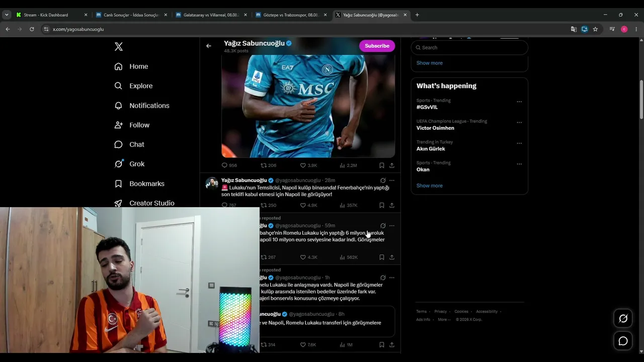View analytics of the 2.2M views post

(348, 165)
